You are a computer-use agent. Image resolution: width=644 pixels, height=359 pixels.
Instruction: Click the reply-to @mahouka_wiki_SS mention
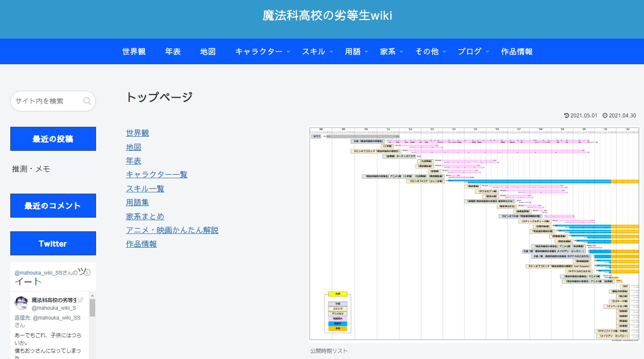[57, 318]
